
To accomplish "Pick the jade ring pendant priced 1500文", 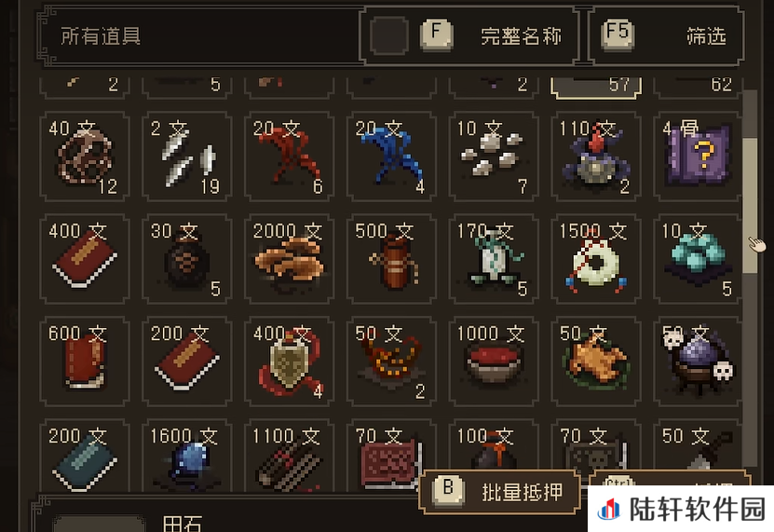I will pyautogui.click(x=596, y=258).
